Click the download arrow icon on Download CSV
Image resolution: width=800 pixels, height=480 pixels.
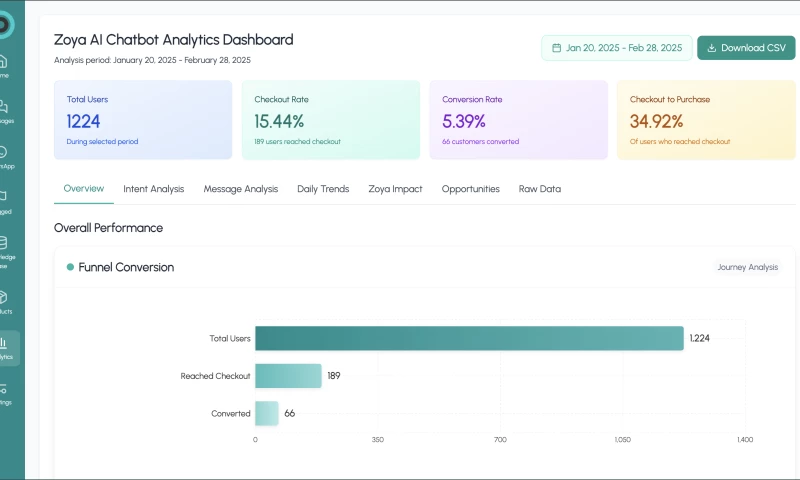(711, 48)
